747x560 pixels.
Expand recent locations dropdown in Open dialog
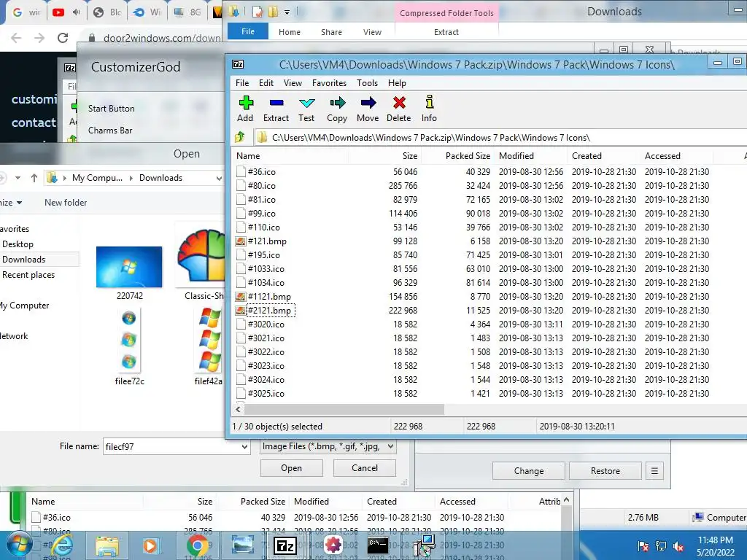18,178
